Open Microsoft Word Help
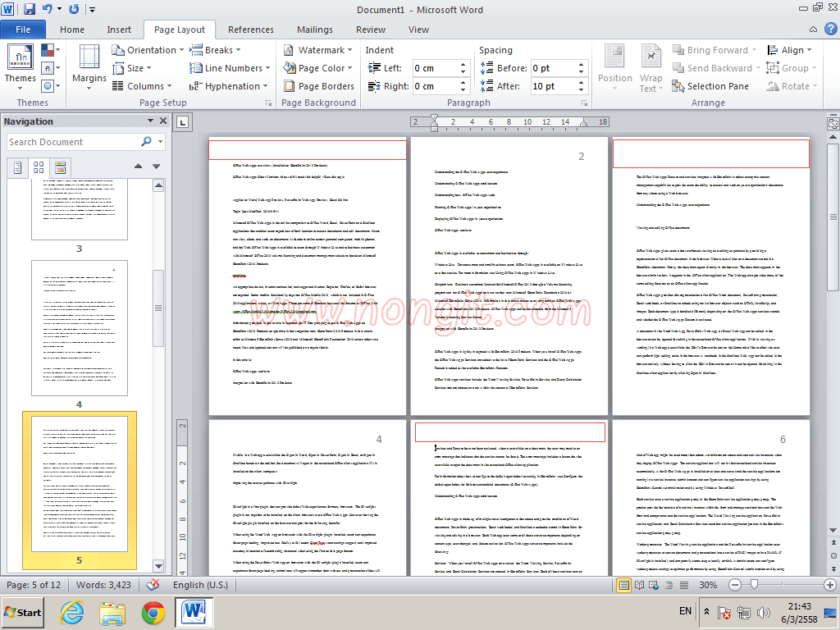 pyautogui.click(x=830, y=30)
